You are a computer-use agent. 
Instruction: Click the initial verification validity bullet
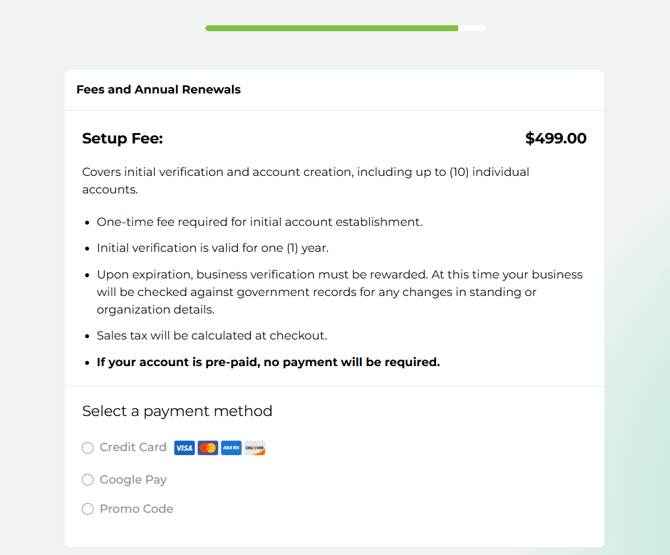212,248
